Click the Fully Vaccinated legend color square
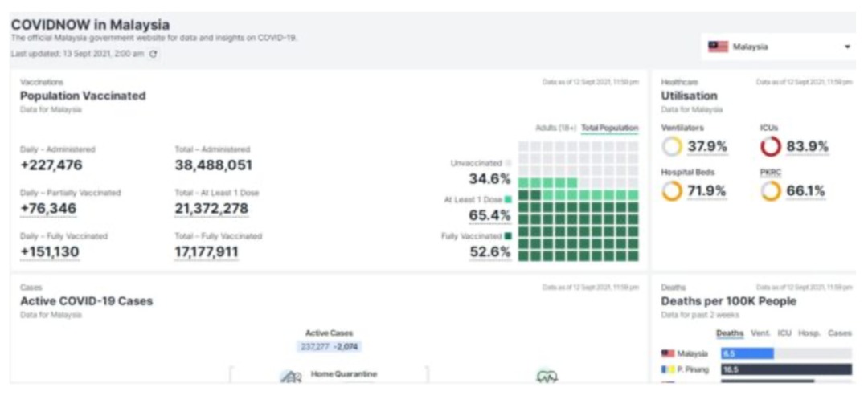The height and width of the screenshot is (408, 868). (x=508, y=236)
